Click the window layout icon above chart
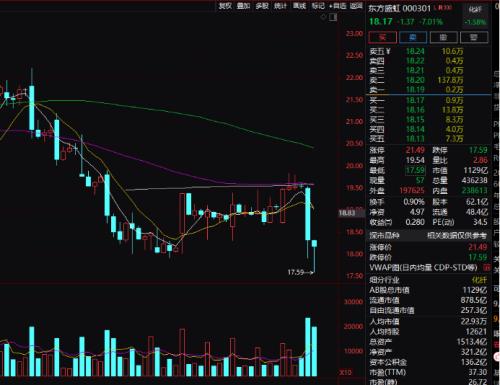This screenshot has width=500, height=385. 333,17
